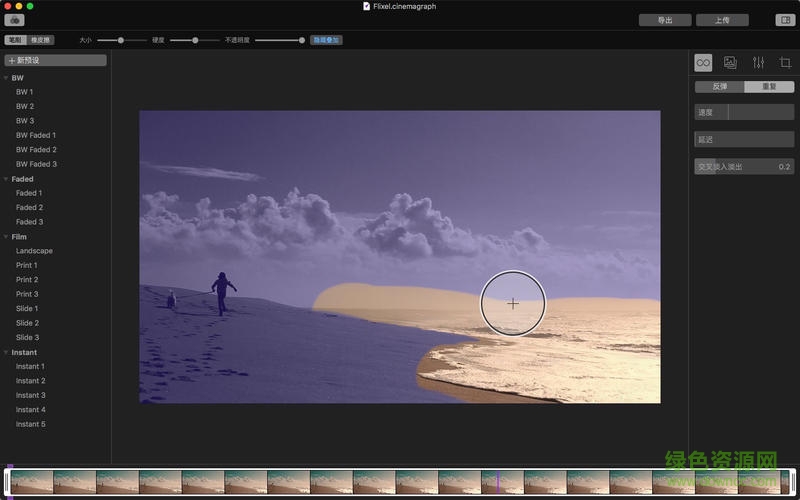
Task: Click the 不透明度 opacity slider handle
Action: point(301,40)
